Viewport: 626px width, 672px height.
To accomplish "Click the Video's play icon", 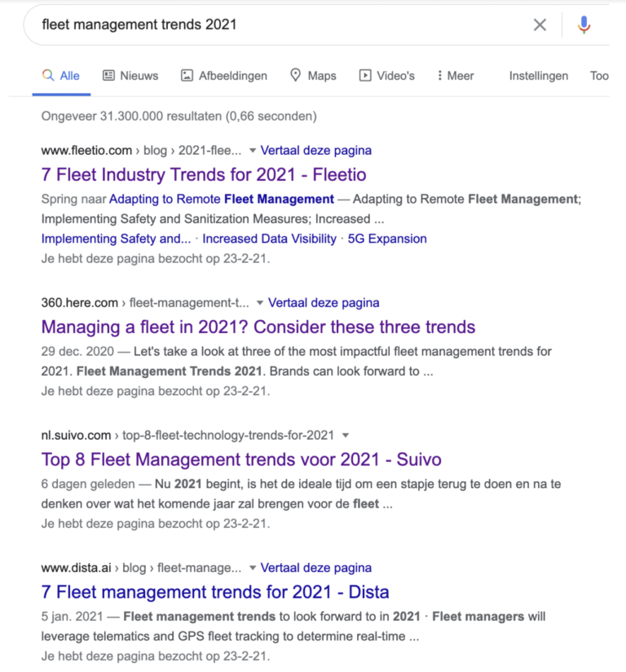I will click(x=364, y=75).
